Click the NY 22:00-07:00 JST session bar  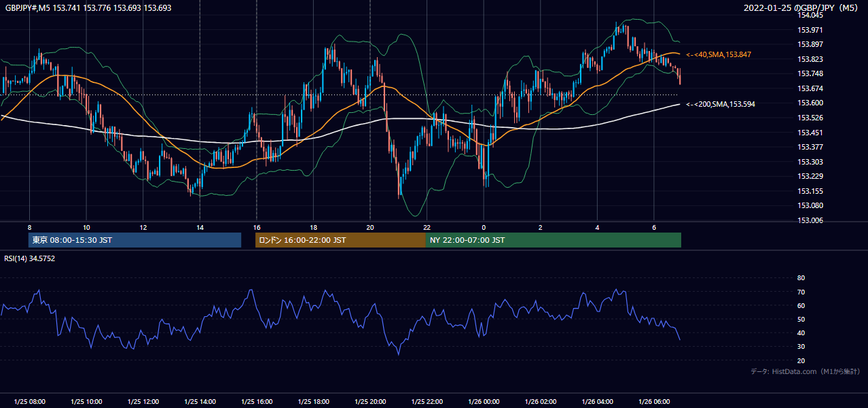click(554, 240)
